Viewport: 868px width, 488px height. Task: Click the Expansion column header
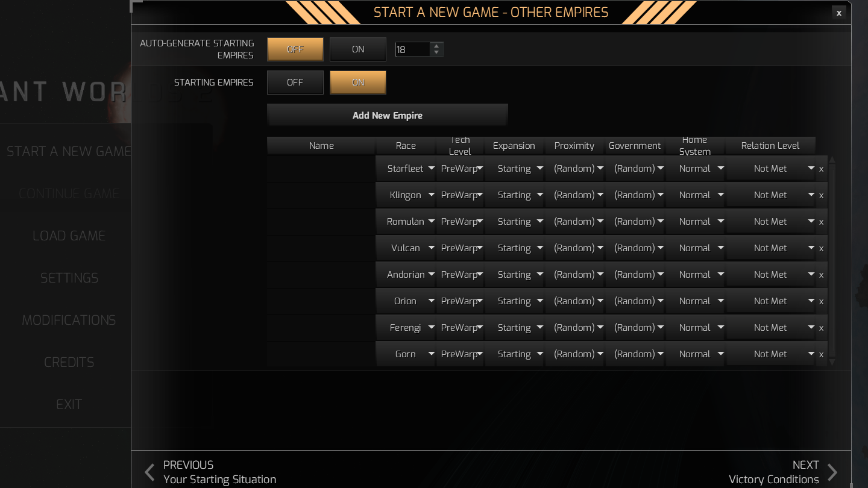[514, 146]
